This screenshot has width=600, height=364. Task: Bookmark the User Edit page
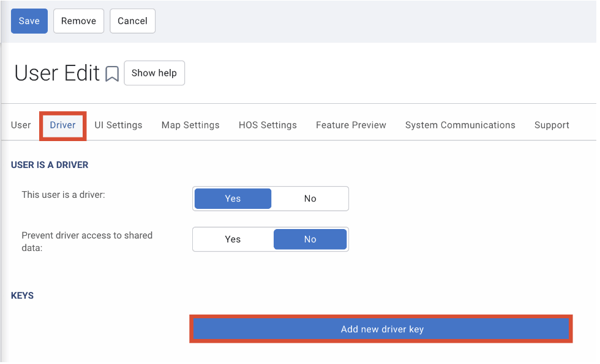[x=112, y=74]
